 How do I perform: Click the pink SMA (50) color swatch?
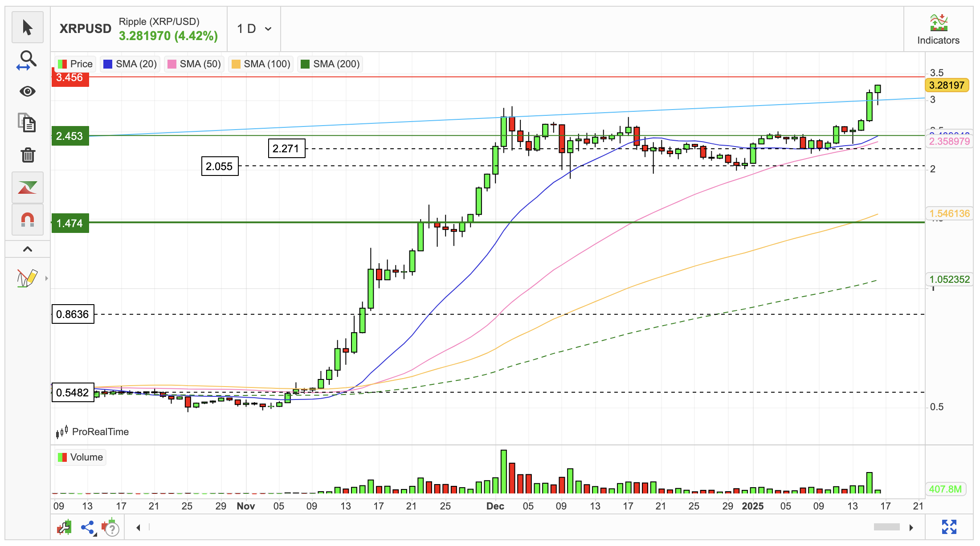171,64
